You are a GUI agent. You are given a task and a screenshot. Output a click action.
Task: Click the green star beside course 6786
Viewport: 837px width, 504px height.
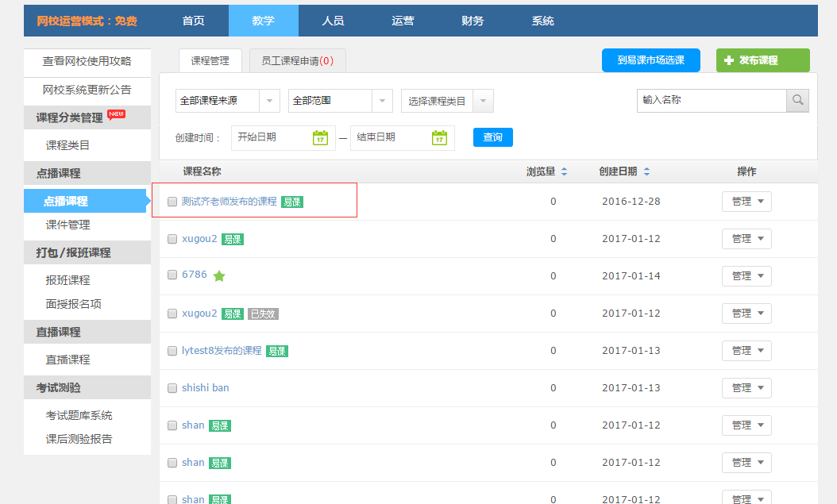pos(219,276)
